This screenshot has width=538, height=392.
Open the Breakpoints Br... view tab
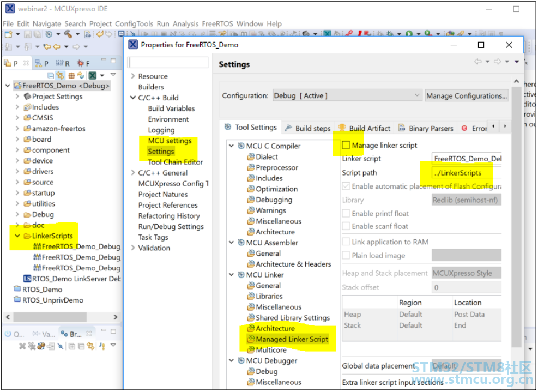pos(75,334)
